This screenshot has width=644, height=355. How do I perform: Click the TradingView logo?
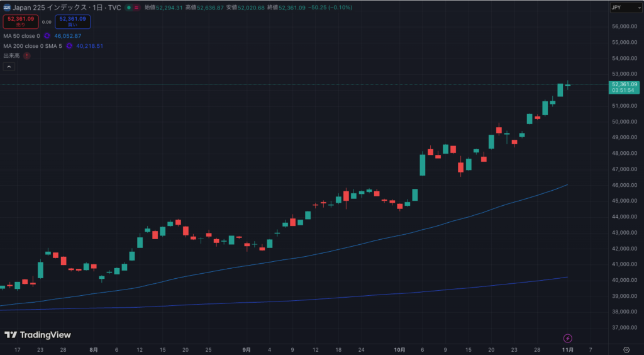pyautogui.click(x=38, y=335)
